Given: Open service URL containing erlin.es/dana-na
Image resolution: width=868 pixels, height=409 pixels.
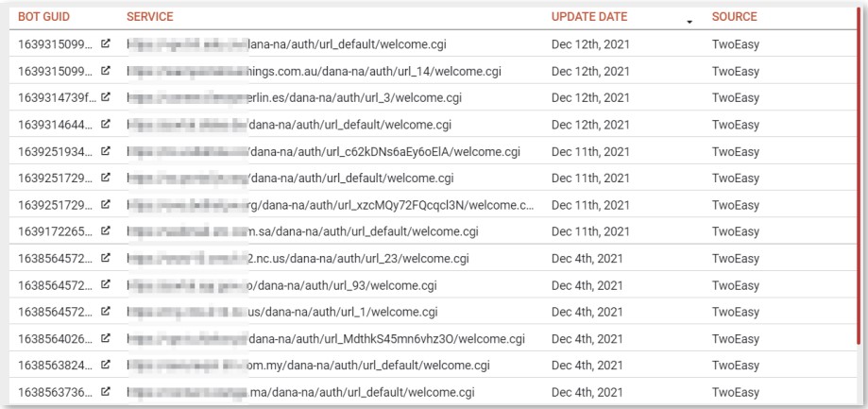Looking at the screenshot, I should pyautogui.click(x=294, y=98).
